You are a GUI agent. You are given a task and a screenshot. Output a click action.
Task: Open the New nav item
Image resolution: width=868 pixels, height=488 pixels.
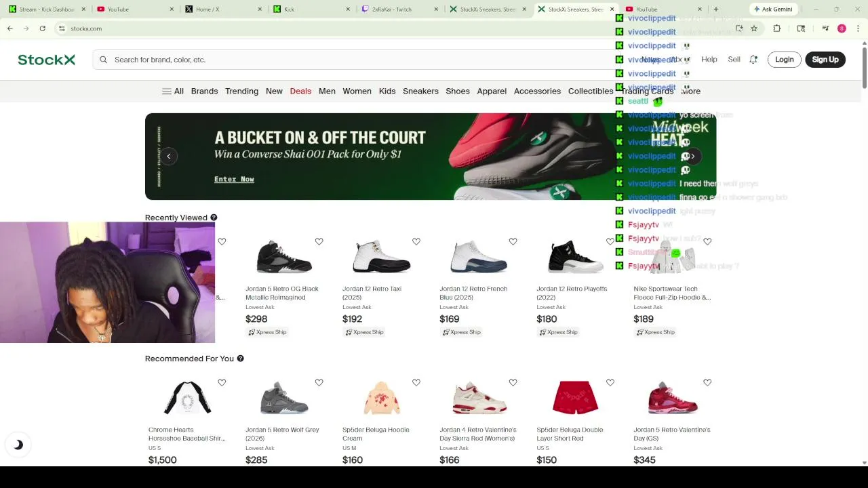pyautogui.click(x=274, y=91)
